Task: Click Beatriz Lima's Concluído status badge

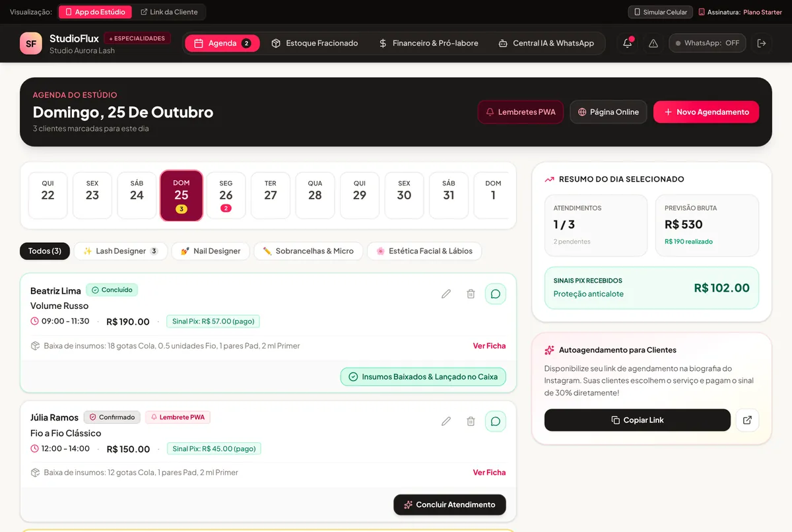Action: 112,290
